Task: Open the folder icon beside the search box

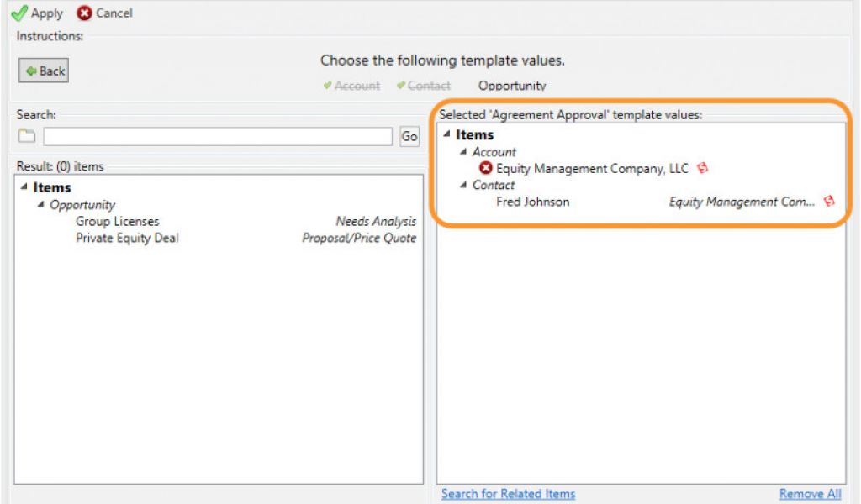Action: pyautogui.click(x=28, y=136)
